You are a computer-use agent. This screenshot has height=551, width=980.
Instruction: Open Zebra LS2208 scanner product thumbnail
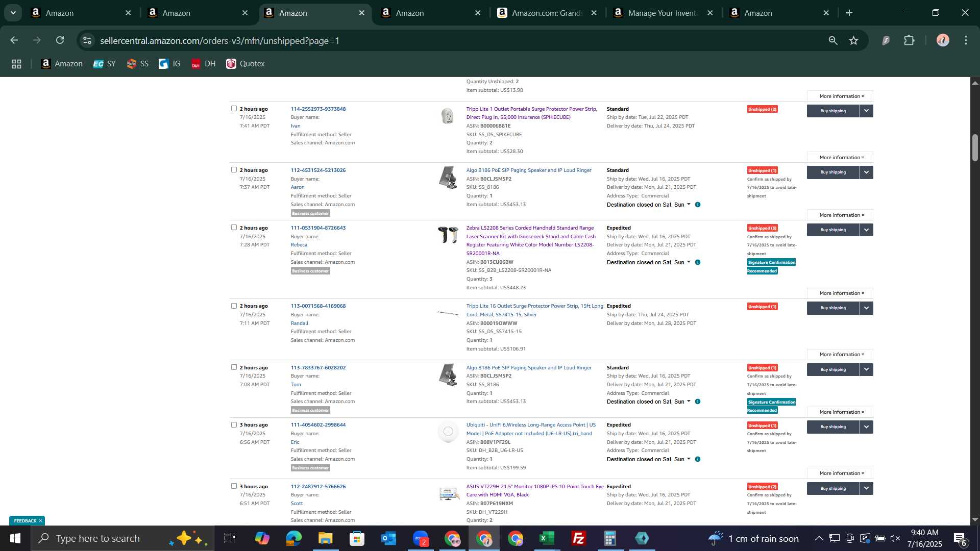tap(448, 235)
